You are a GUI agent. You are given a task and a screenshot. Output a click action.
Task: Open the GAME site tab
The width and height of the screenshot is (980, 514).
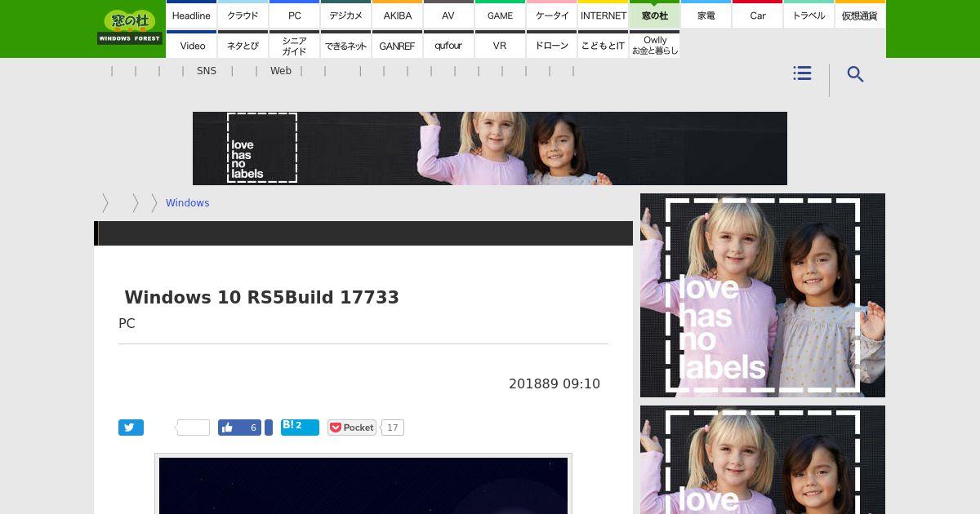pyautogui.click(x=500, y=15)
